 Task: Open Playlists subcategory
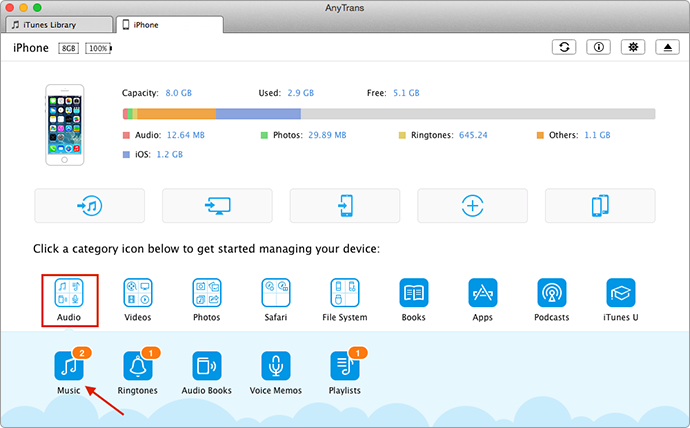click(345, 373)
